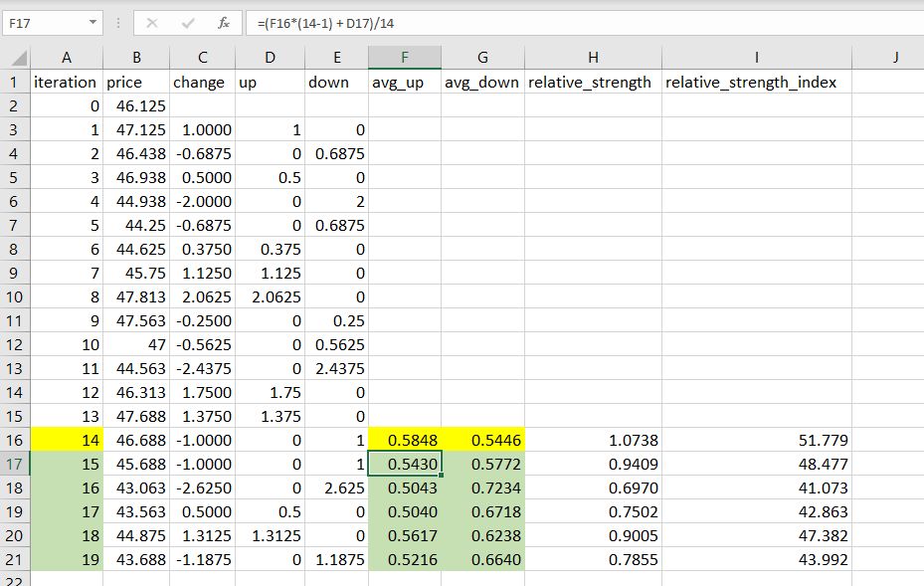
Task: Click the 'down' header cell
Action: pos(336,82)
